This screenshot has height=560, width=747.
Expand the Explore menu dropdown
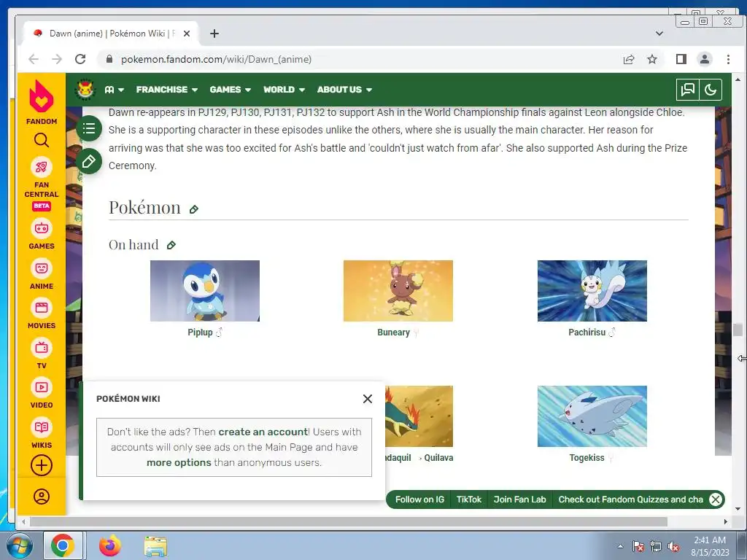(x=115, y=90)
